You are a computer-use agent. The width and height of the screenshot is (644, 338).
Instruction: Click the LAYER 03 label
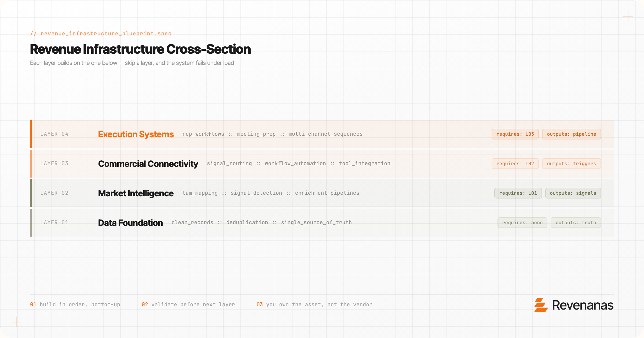(x=54, y=163)
